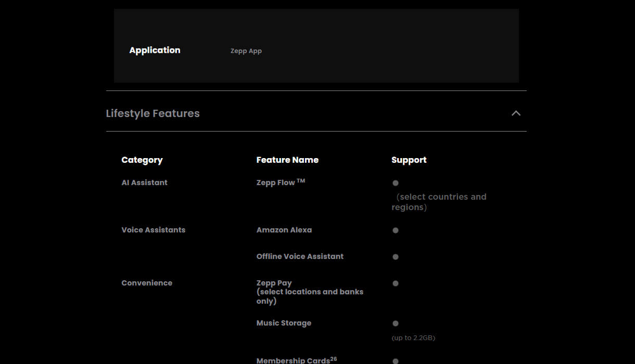635x364 pixels.
Task: Select the Zepp App text
Action: click(x=246, y=51)
